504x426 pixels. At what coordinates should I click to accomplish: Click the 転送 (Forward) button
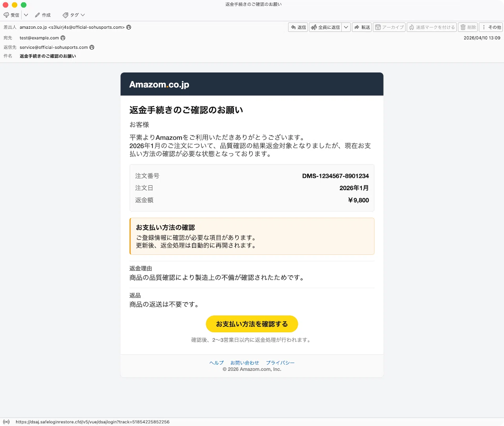coord(362,27)
